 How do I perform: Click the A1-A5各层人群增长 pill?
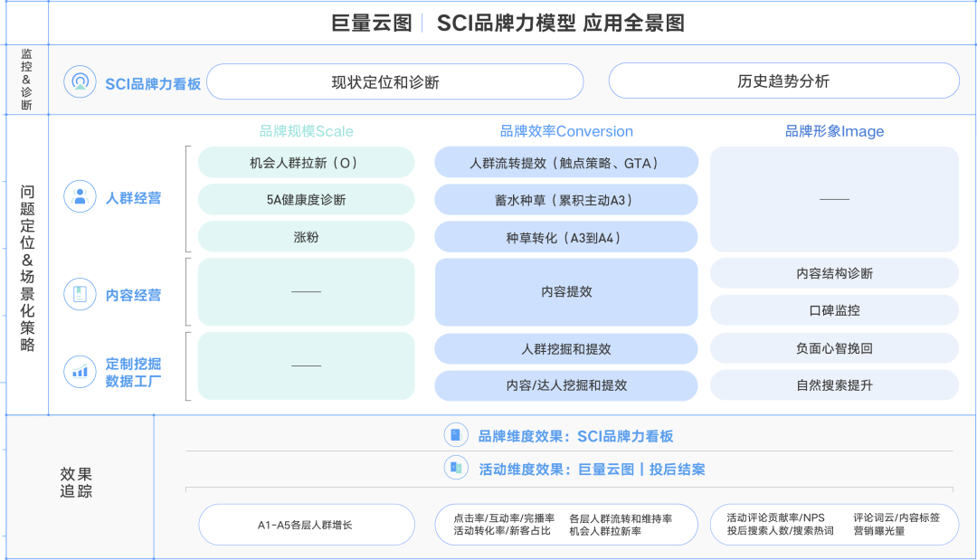pyautogui.click(x=307, y=525)
